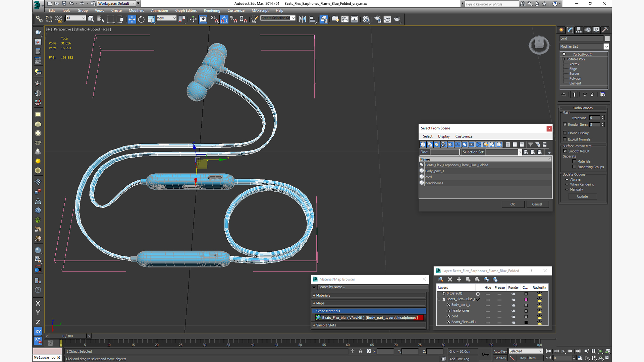Screen dimensions: 644x362
Task: Toggle Percent Snap in main toolbar
Action: point(234,19)
